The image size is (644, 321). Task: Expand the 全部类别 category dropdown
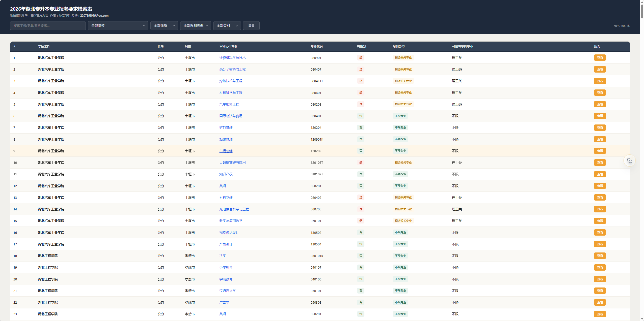[227, 26]
